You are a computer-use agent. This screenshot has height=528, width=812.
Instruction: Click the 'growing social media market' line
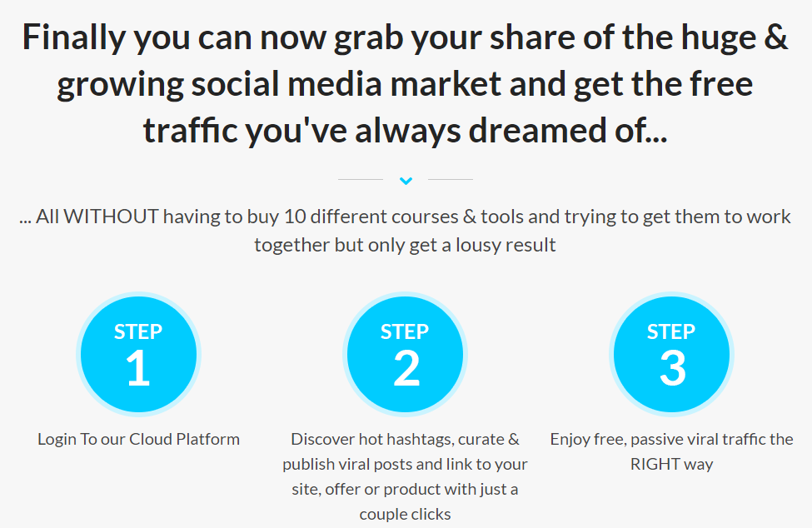[x=405, y=84]
